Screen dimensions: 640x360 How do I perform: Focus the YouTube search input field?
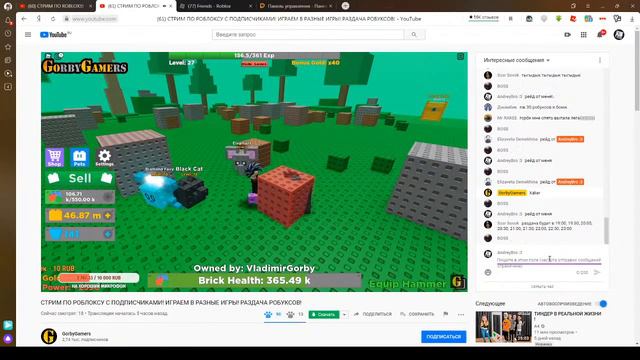[x=308, y=35]
